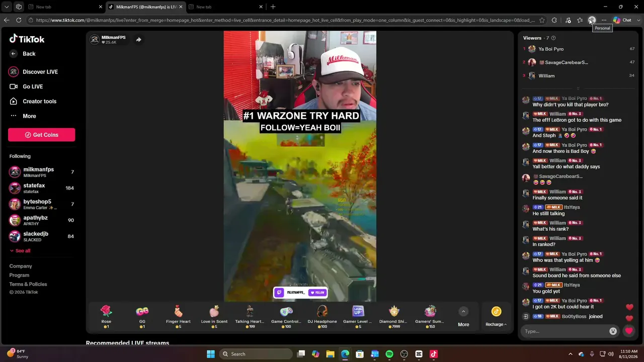This screenshot has width=644, height=362.
Task: Open browser settings and more menu
Action: click(604, 20)
